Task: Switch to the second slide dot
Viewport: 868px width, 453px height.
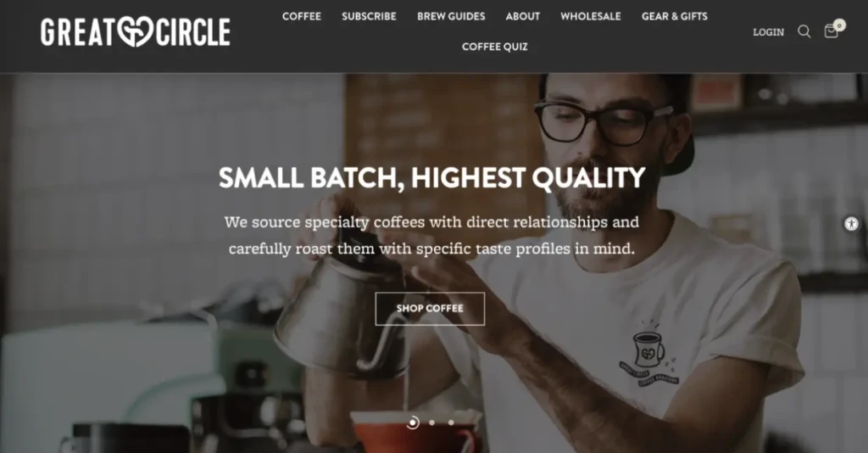Action: [431, 422]
